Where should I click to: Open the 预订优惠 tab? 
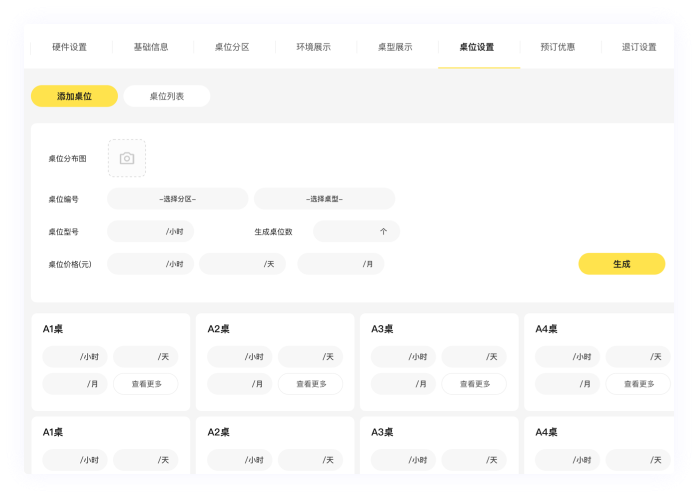click(x=557, y=47)
